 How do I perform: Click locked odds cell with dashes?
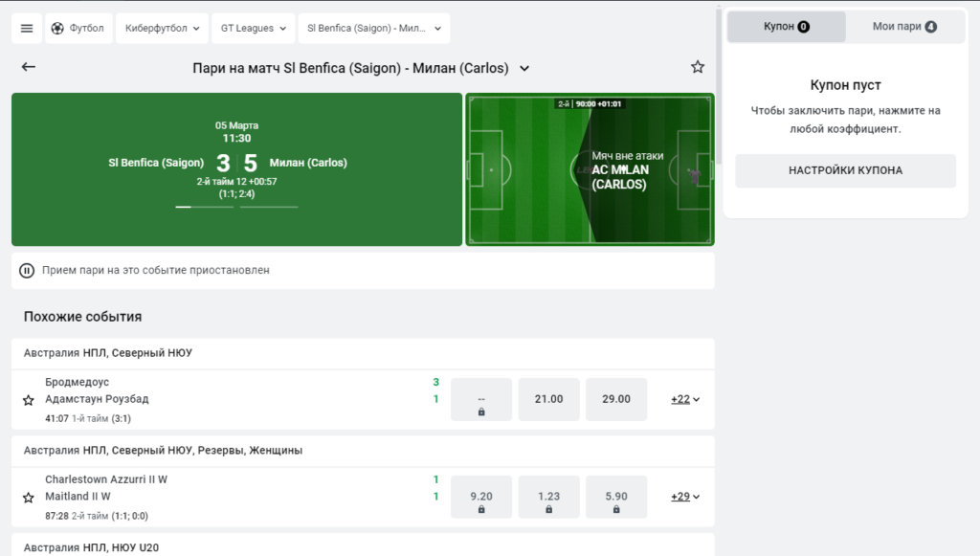tap(481, 399)
